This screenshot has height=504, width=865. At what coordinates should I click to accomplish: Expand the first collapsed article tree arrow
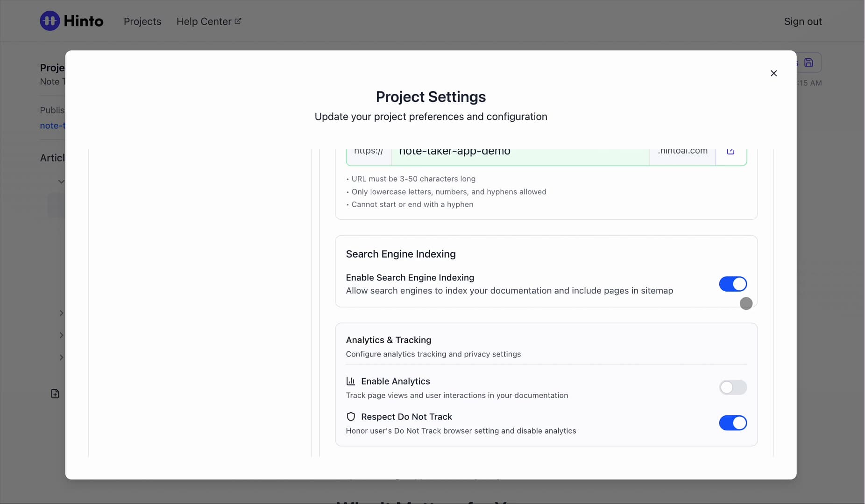tap(61, 313)
